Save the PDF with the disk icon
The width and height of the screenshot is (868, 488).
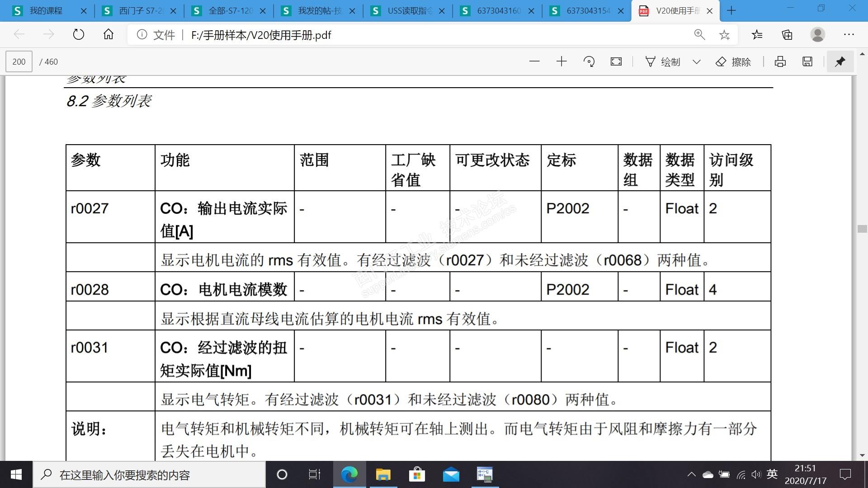(x=807, y=61)
